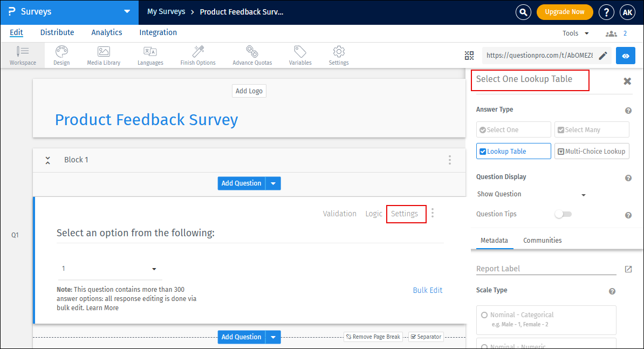Click Question Display help icon
The width and height of the screenshot is (644, 349).
pyautogui.click(x=628, y=178)
